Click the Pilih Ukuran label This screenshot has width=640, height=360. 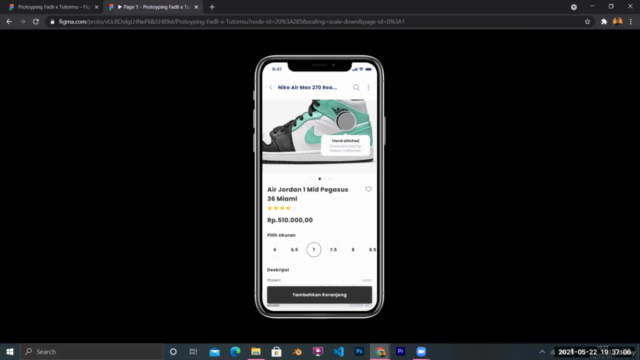pos(281,235)
